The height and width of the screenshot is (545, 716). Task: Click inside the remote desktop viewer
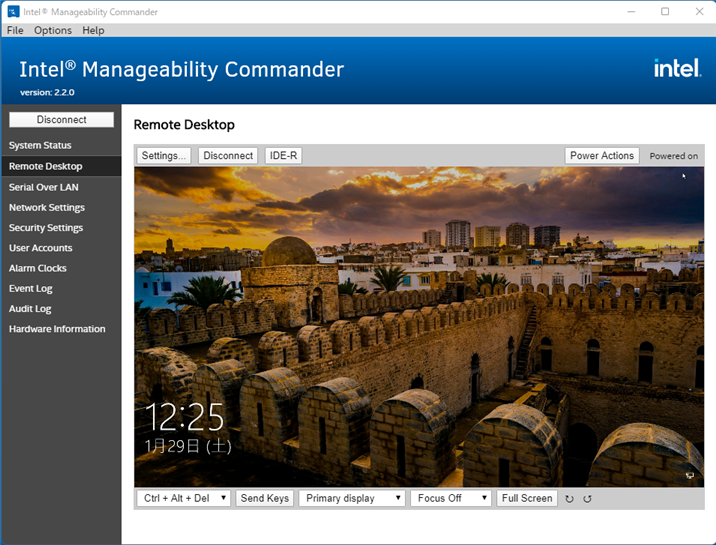coord(419,327)
